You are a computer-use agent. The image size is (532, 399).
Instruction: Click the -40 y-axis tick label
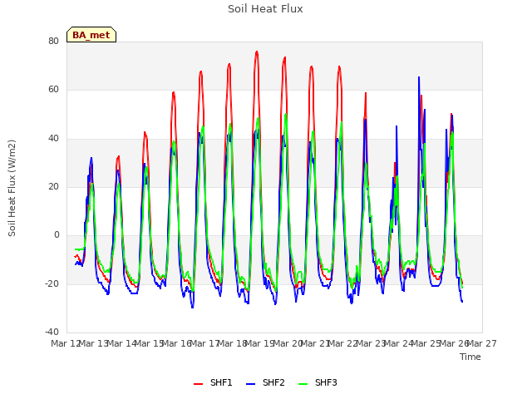tap(52, 332)
